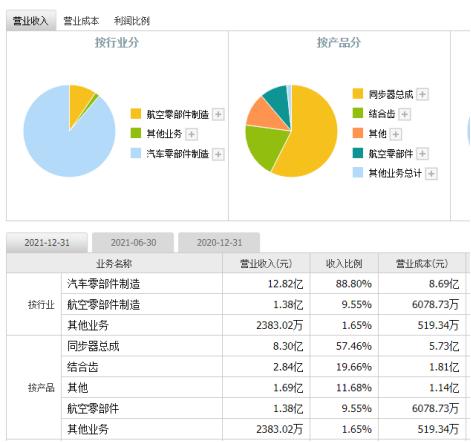This screenshot has height=442, width=471.
Task: Switch to the 利润比例 tab
Action: point(132,21)
